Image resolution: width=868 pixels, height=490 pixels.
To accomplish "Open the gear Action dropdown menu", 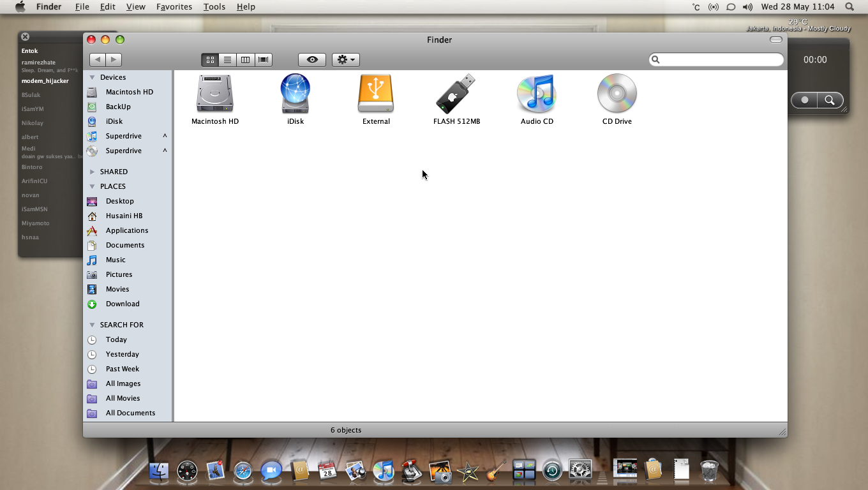I will 346,60.
